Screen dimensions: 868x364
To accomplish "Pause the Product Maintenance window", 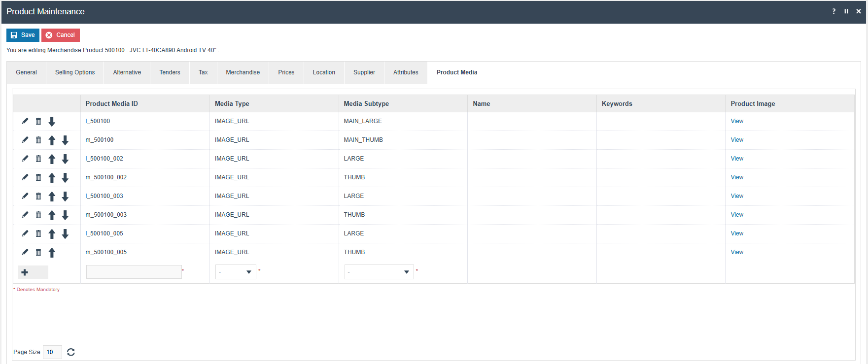I will (846, 11).
